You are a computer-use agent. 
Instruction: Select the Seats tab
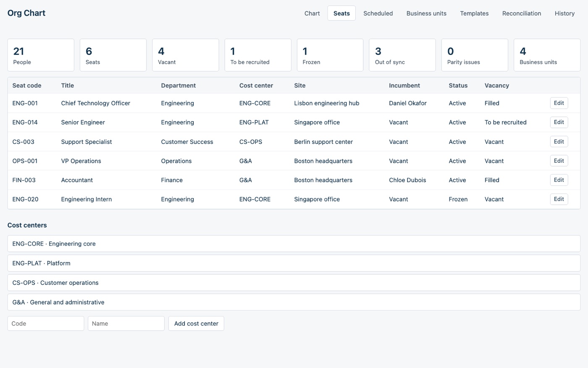pos(341,13)
